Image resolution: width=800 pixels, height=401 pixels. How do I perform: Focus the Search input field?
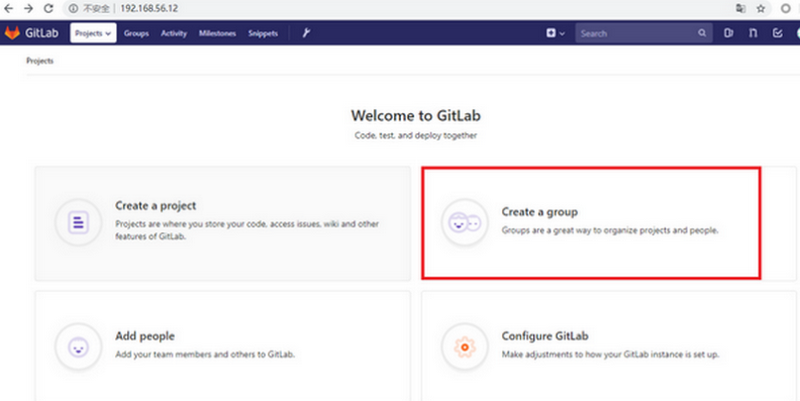(644, 33)
